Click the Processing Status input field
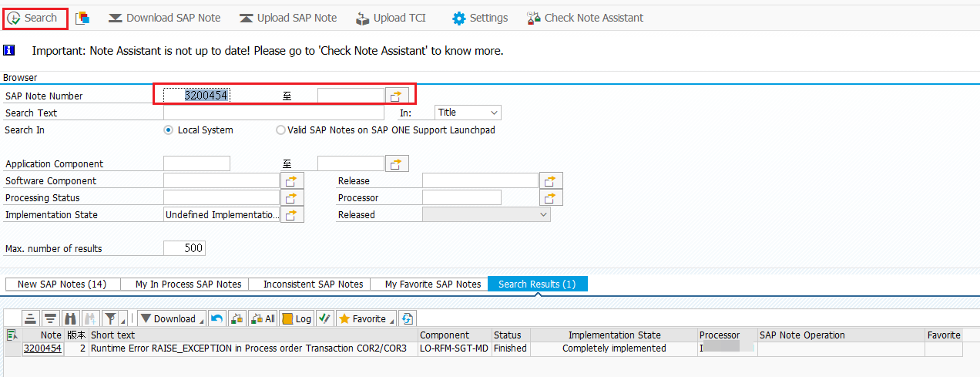Image resolution: width=980 pixels, height=377 pixels. click(221, 197)
